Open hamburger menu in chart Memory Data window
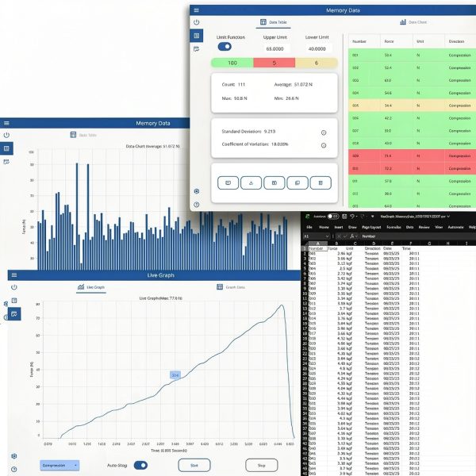Screen dimensions: 476x476 (x=6, y=123)
